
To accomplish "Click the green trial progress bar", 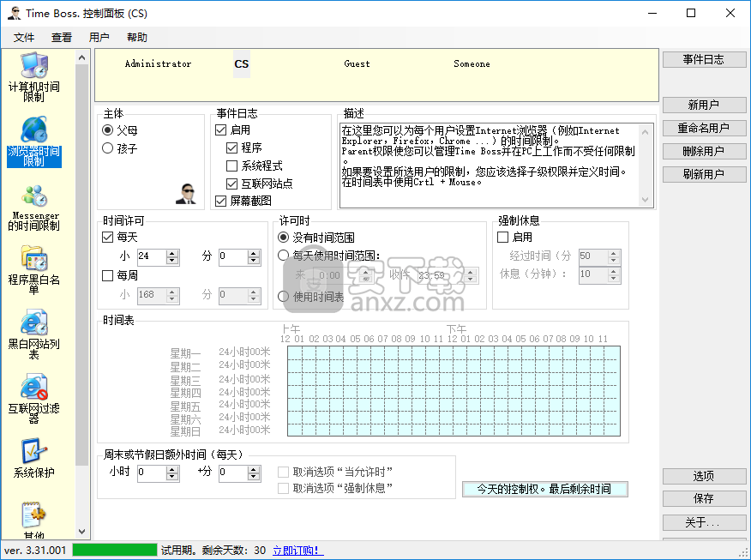I will (115, 550).
